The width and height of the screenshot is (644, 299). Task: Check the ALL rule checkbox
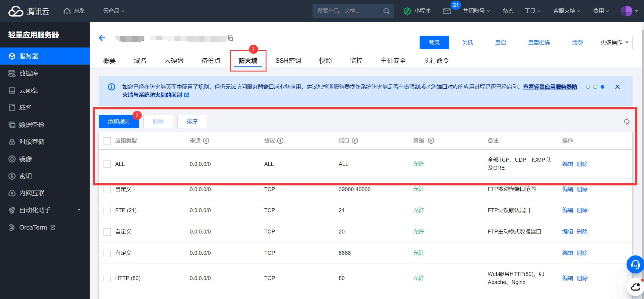[107, 164]
